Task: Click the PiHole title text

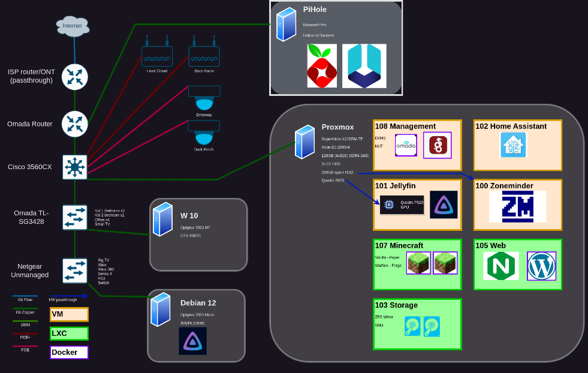Action: 315,10
